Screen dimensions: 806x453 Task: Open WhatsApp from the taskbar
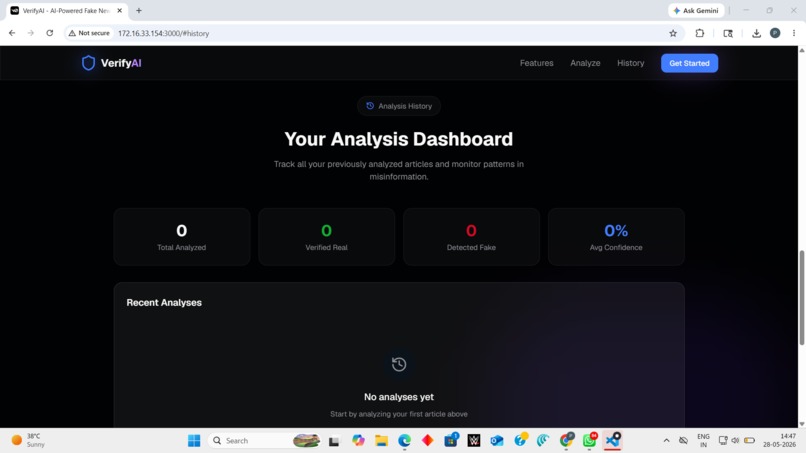click(x=589, y=441)
